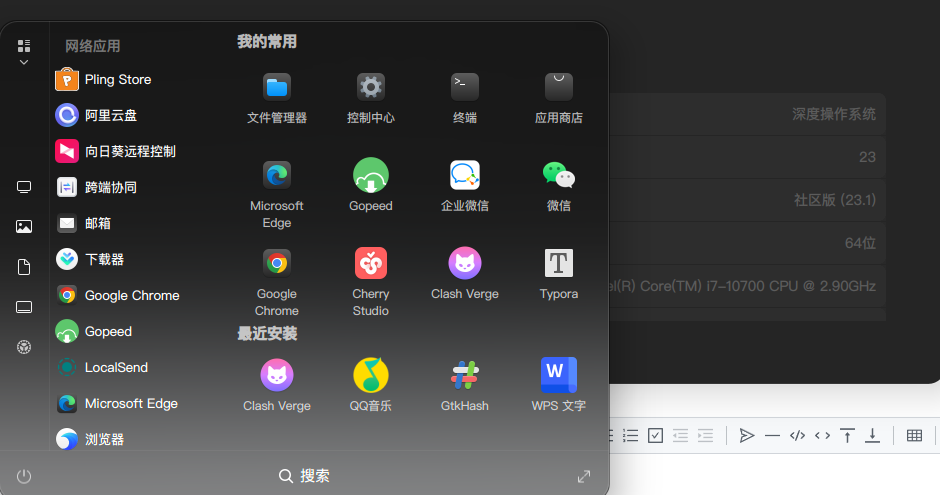Insert task checklist in editor toolbar
Image resolution: width=940 pixels, height=495 pixels.
tap(656, 436)
